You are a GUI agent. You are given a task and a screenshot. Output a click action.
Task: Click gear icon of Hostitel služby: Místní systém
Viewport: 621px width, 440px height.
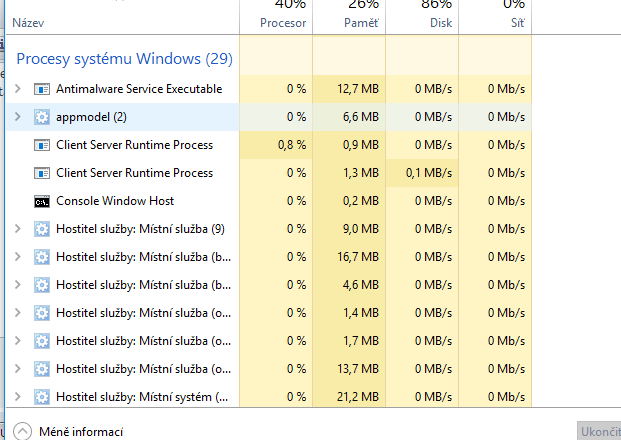pos(42,397)
